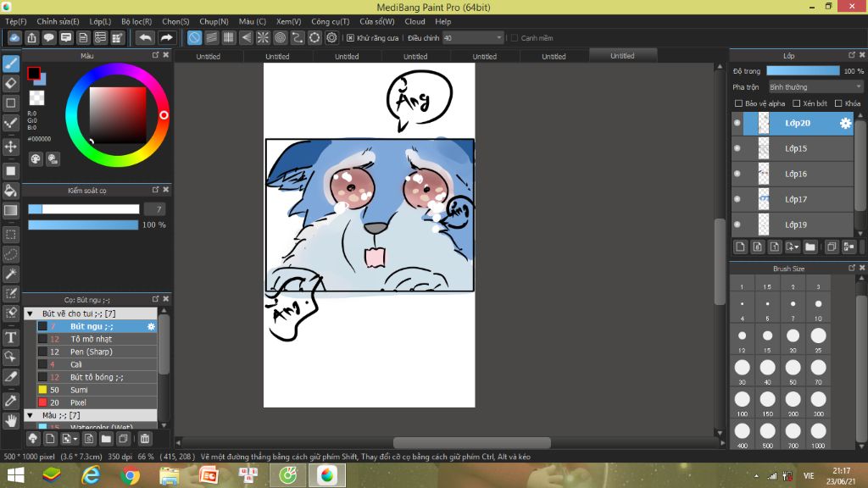Select the rectangular Select tool
This screenshot has width=868, height=488.
tap(10, 235)
